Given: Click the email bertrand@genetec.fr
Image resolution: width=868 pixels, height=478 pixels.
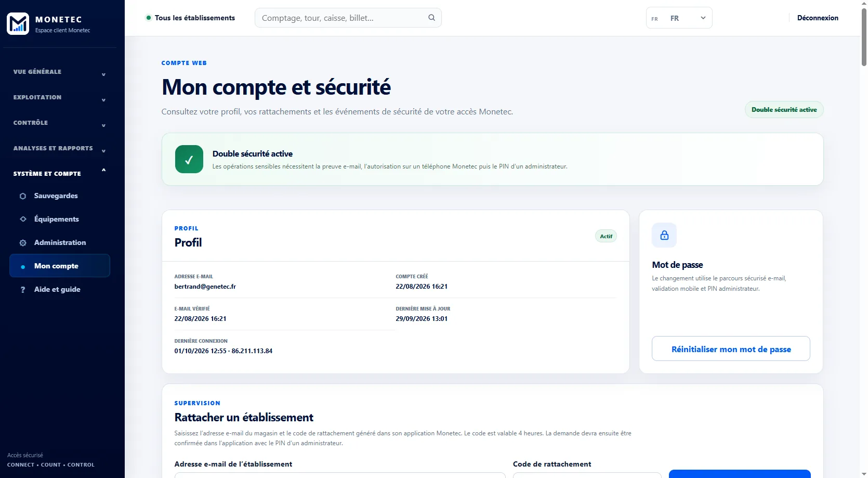Looking at the screenshot, I should 205,287.
